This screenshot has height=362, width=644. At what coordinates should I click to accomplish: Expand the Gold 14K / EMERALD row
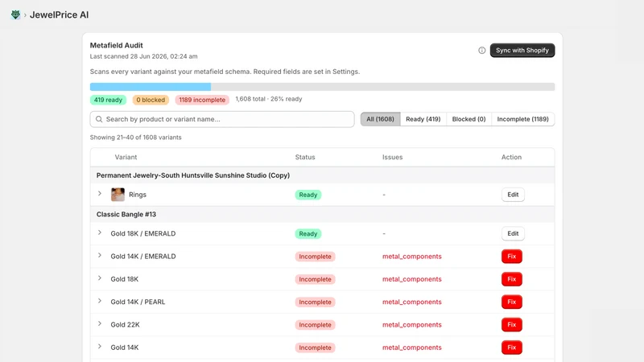pos(99,256)
